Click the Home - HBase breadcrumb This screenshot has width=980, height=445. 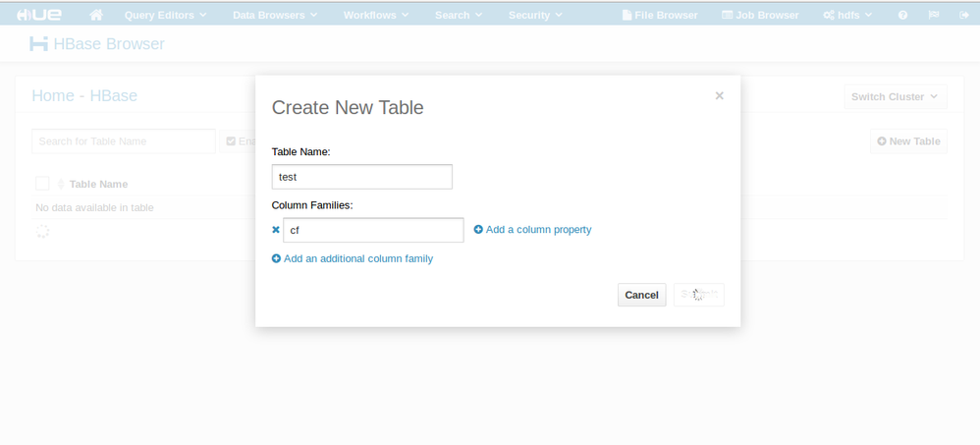tap(84, 95)
